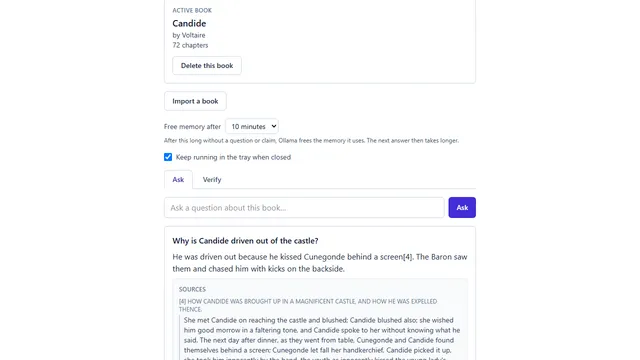
Task: Click the Delete this book button
Action: tap(207, 65)
